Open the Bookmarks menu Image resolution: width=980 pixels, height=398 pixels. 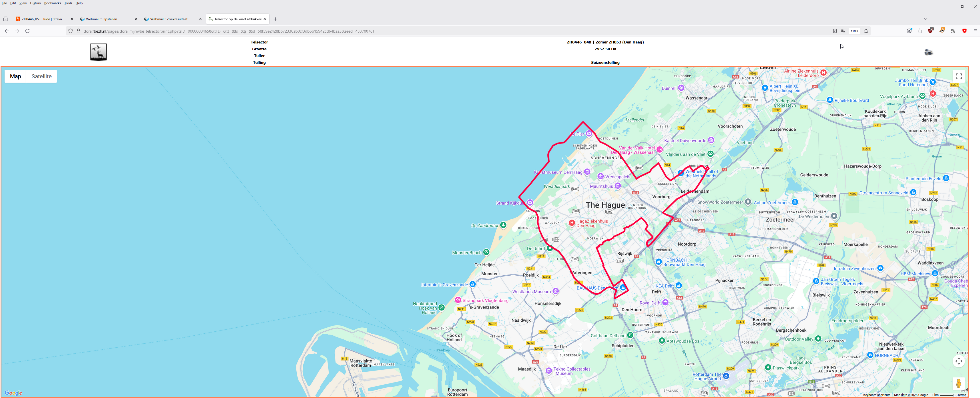point(53,3)
